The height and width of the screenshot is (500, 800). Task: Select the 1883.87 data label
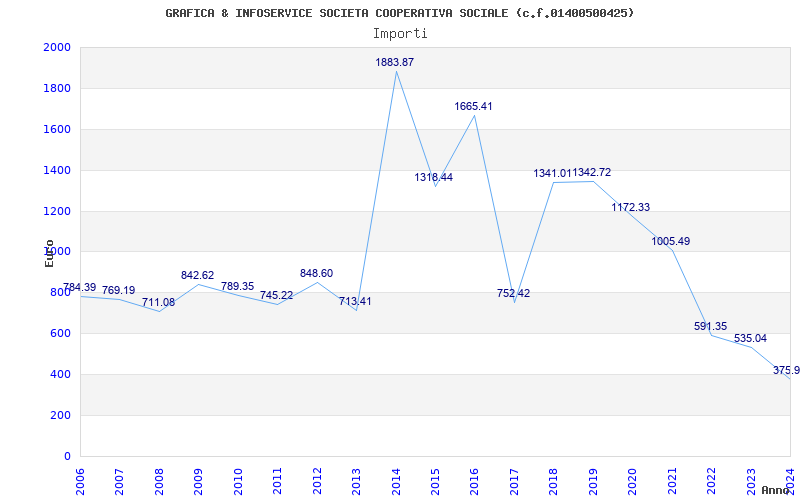click(x=395, y=62)
